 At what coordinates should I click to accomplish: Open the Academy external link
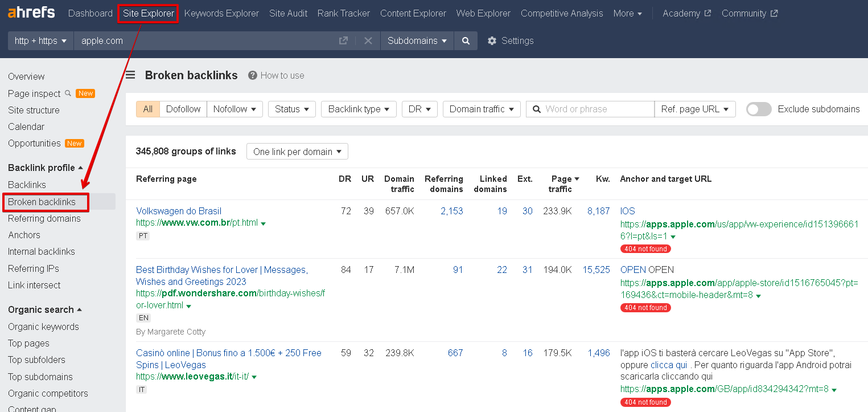click(x=686, y=13)
